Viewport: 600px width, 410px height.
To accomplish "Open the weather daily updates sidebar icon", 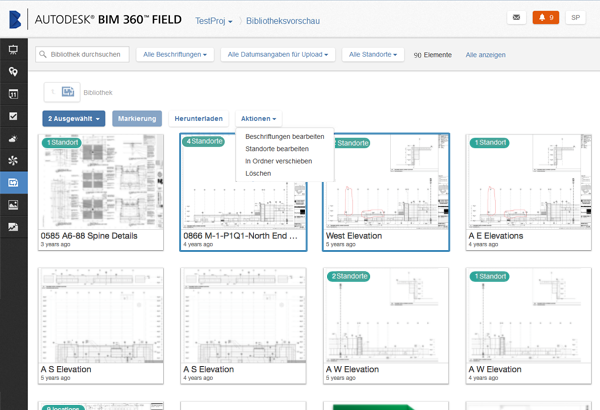I will tap(13, 138).
